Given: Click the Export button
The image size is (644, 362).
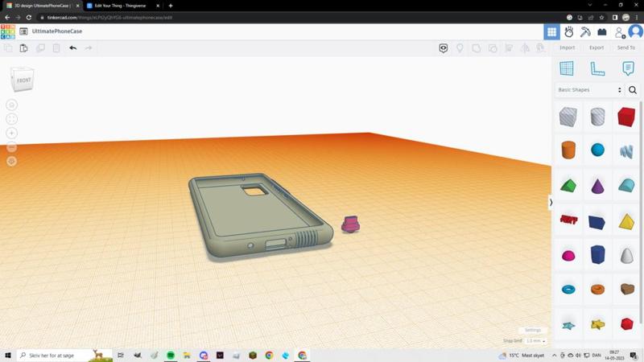Looking at the screenshot, I should [x=597, y=47].
